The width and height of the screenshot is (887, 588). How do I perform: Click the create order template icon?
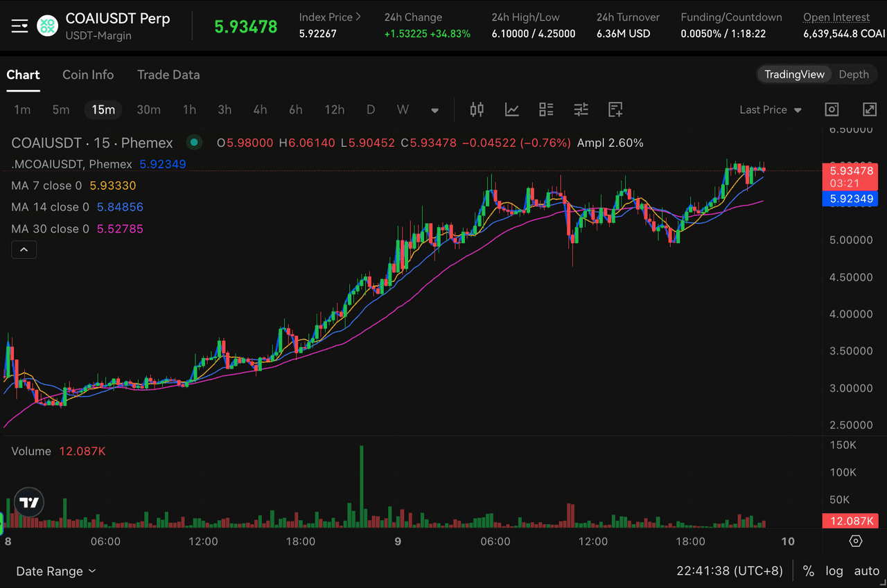(x=615, y=109)
